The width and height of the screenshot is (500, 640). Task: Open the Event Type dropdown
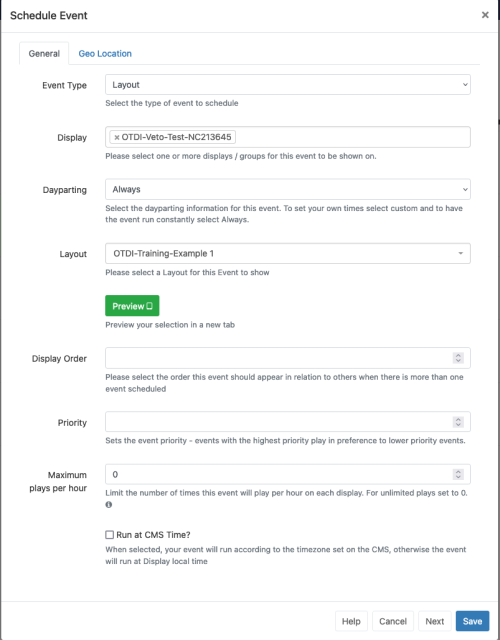(x=288, y=84)
